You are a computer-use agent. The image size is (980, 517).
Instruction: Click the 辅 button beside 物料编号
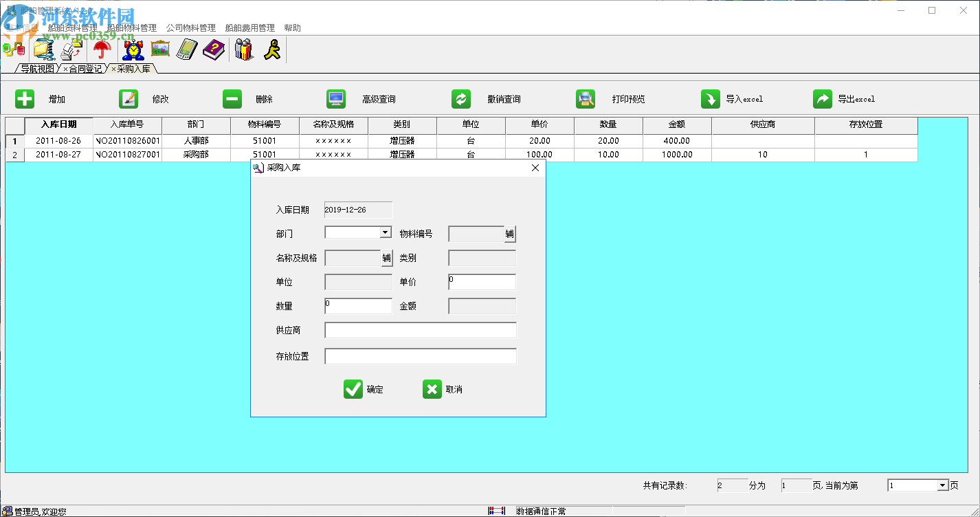click(509, 234)
